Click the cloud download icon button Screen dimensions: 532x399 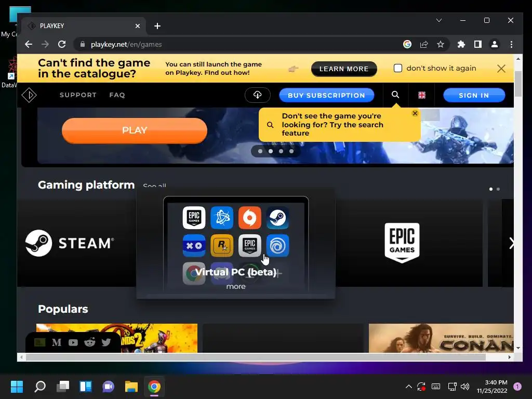point(258,95)
